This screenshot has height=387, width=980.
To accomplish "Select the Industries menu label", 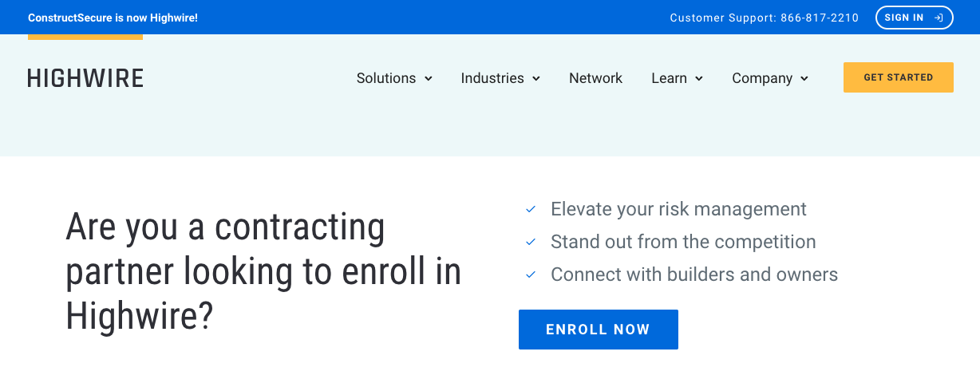I will (492, 78).
